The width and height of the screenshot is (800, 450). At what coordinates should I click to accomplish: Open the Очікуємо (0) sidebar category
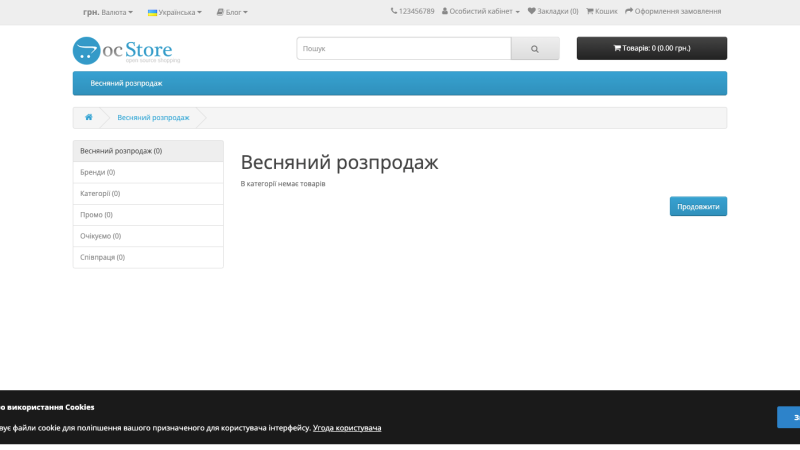(x=148, y=236)
